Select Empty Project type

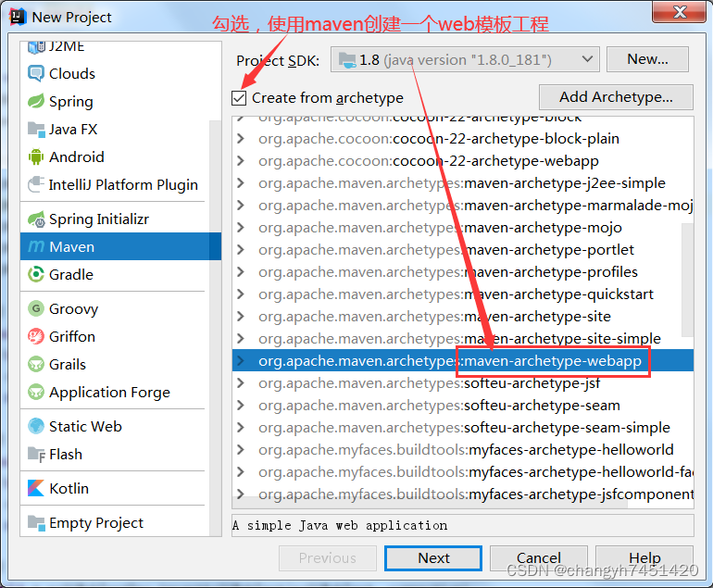click(115, 522)
